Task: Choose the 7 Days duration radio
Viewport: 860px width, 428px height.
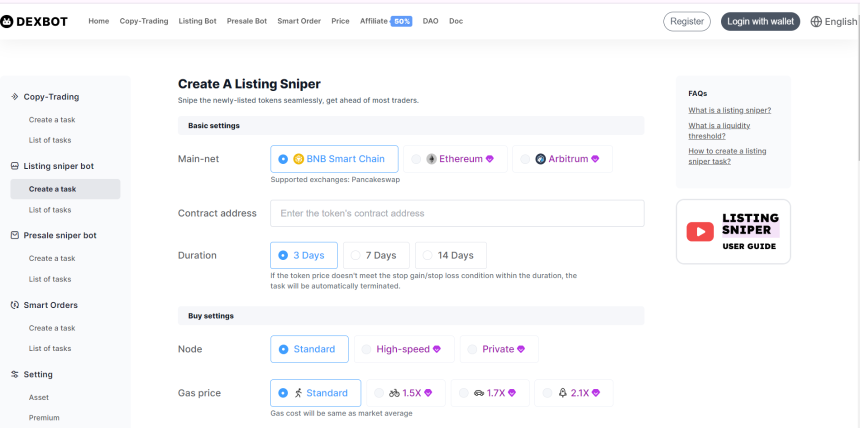Action: point(355,255)
